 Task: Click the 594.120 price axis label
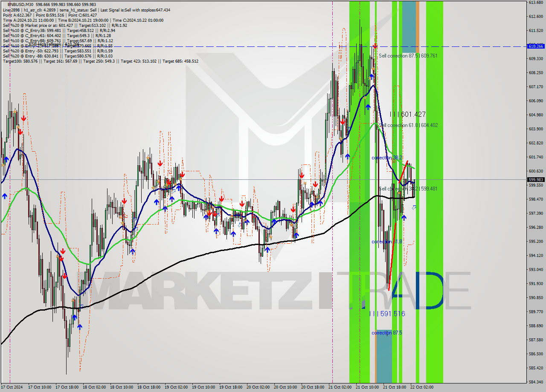(536, 256)
